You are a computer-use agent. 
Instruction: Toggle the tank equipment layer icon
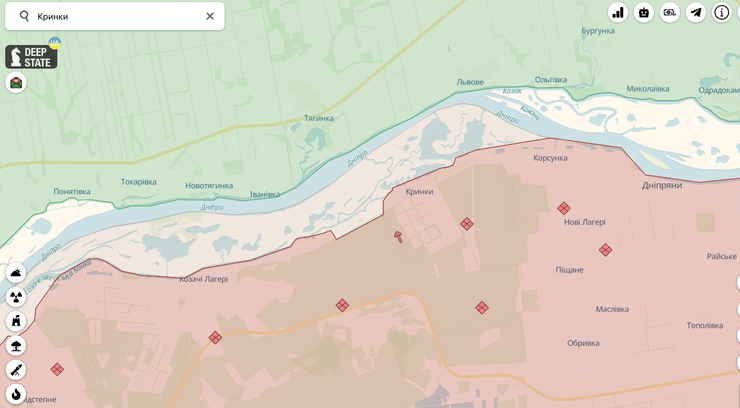pos(16,273)
